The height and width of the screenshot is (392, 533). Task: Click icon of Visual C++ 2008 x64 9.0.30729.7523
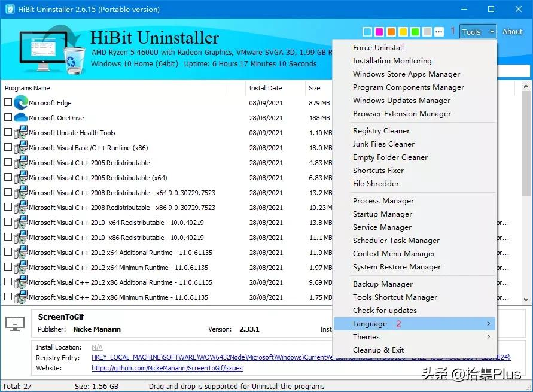coord(21,193)
